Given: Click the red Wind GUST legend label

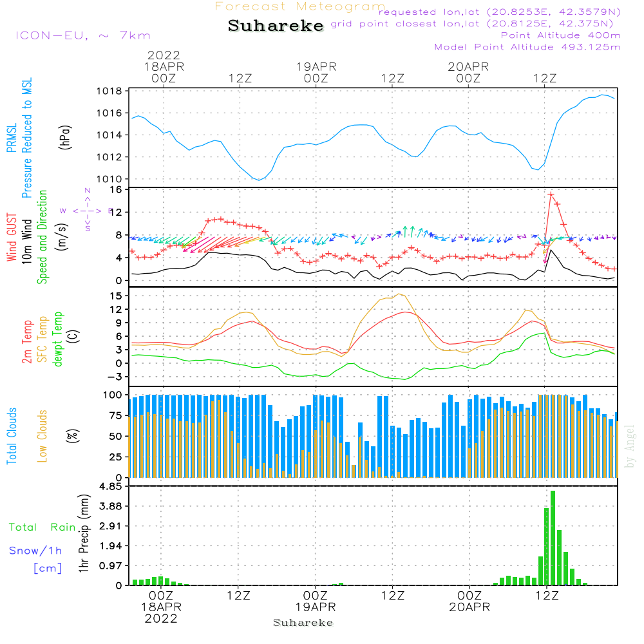Looking at the screenshot, I should (12, 238).
